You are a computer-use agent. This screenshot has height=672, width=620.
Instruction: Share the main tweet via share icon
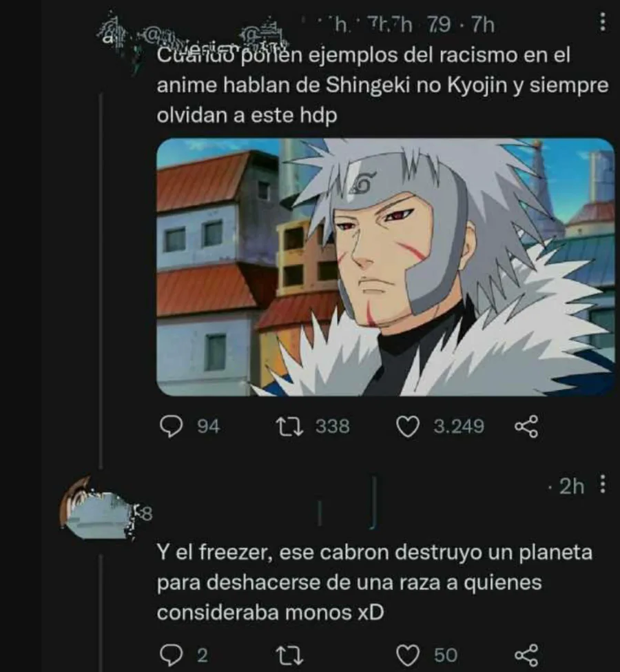coord(526,427)
